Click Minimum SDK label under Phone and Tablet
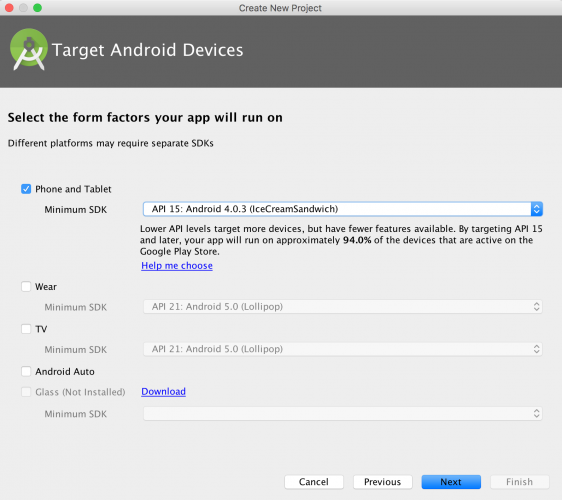The height and width of the screenshot is (500, 562). (76, 210)
